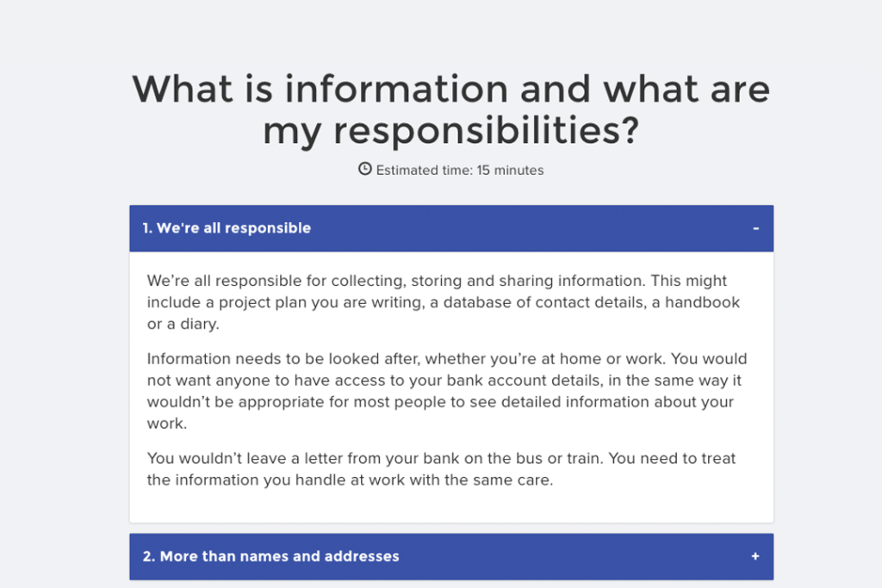Collapse section 1 using the minus icon
882x588 pixels.
pos(755,228)
